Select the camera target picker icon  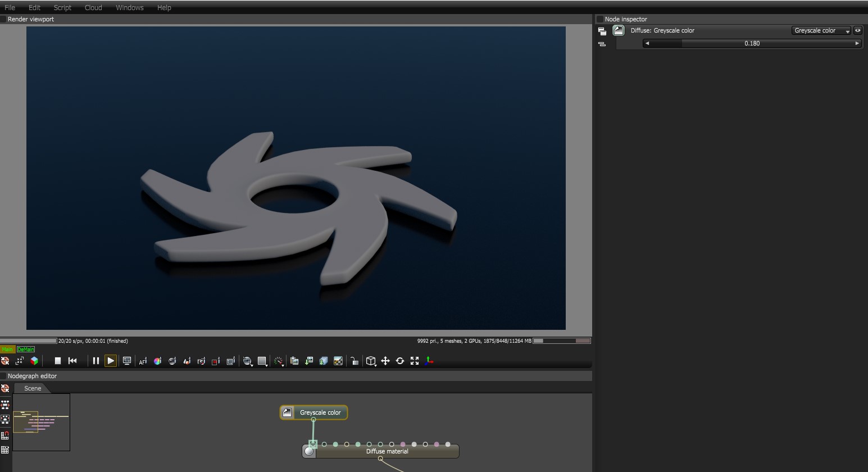[201, 361]
